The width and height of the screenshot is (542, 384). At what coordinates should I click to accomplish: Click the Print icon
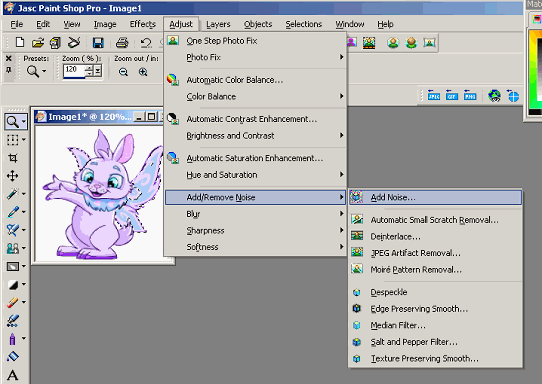click(122, 43)
